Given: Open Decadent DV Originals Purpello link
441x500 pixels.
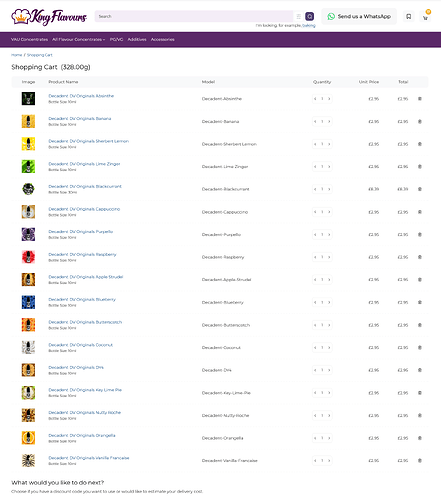Looking at the screenshot, I should click(81, 232).
